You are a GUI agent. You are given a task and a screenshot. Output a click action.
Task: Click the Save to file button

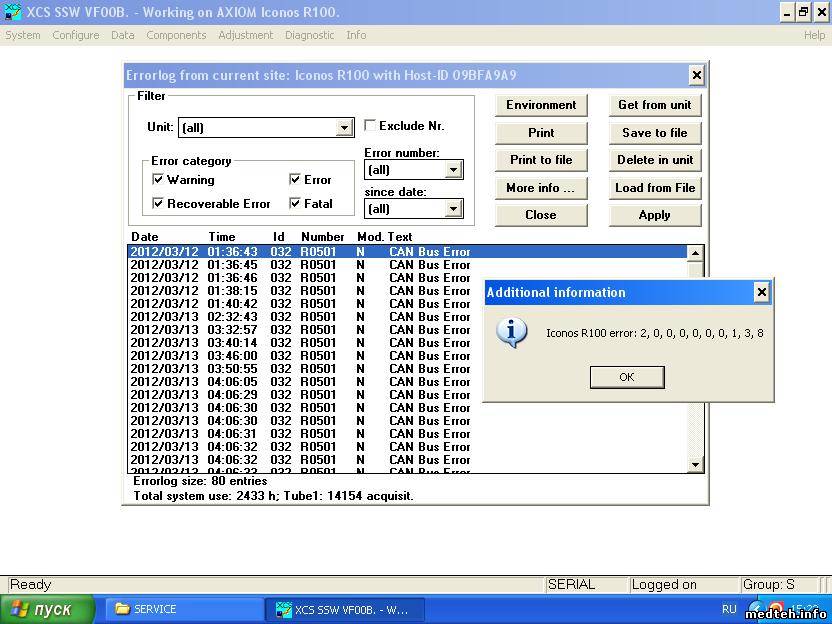tap(654, 133)
